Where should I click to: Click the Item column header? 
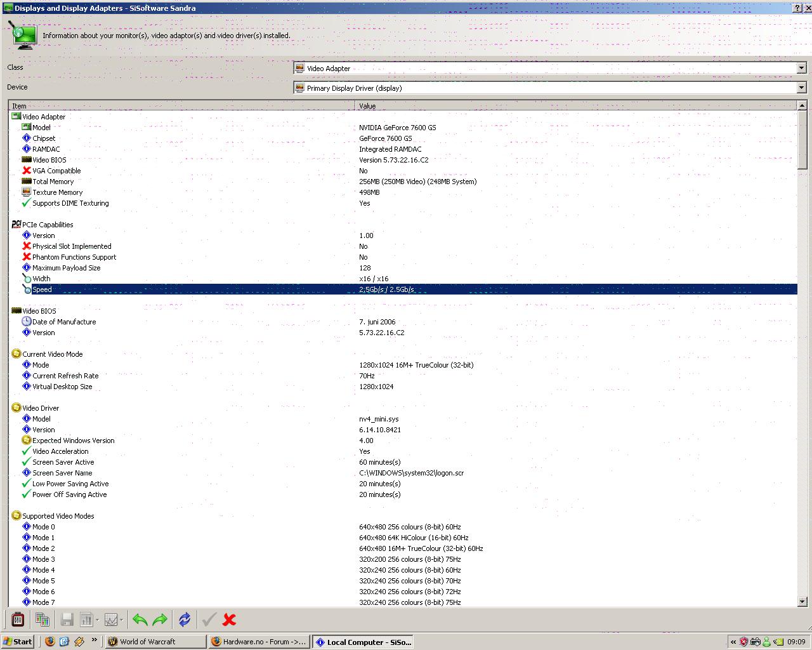click(182, 105)
